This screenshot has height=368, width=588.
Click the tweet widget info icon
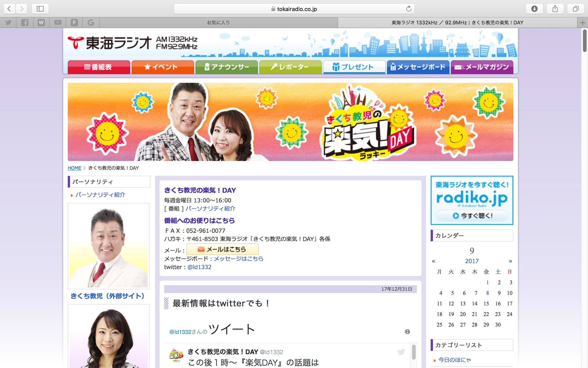[x=407, y=332]
